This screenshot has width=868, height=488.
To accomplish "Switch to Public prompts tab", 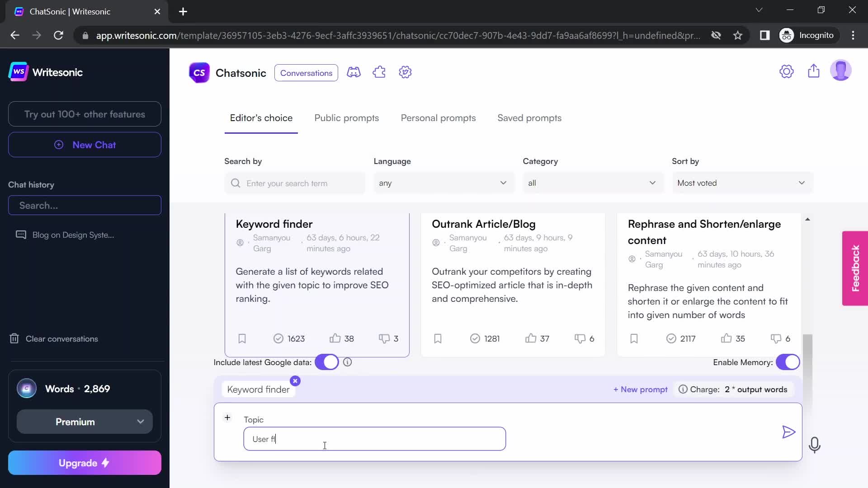I will tap(347, 117).
